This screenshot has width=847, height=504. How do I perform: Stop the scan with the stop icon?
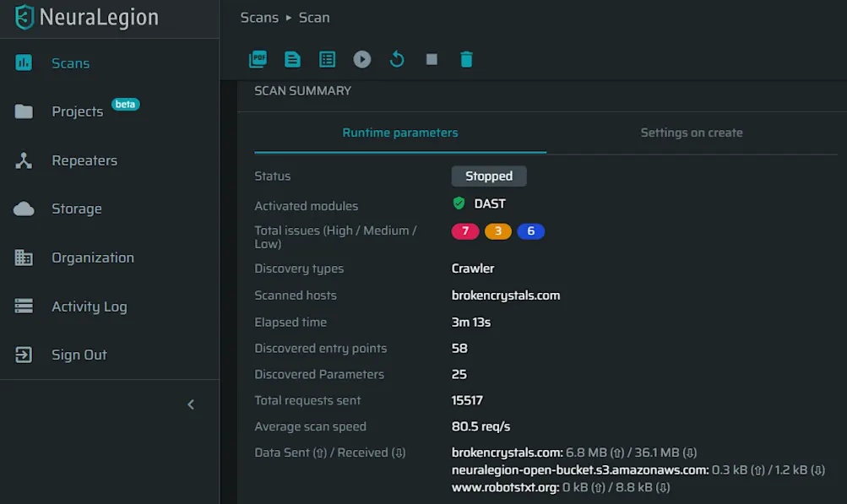pyautogui.click(x=432, y=59)
